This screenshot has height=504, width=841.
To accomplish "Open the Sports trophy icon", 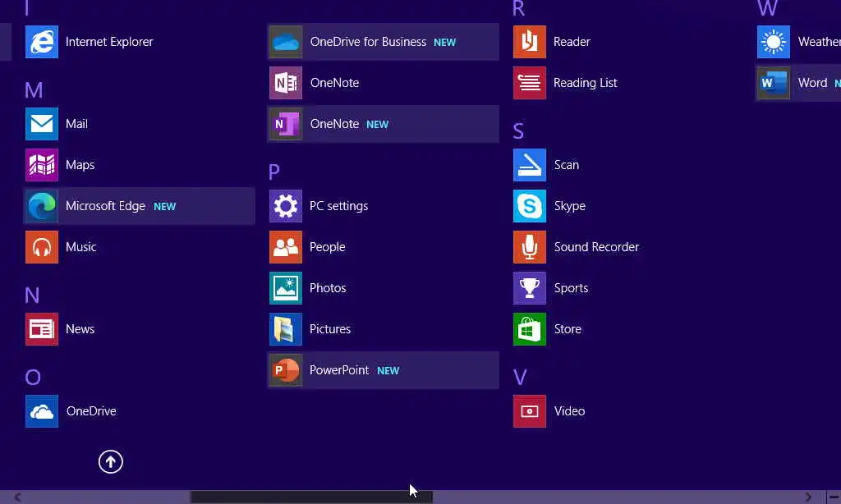I will coord(530,288).
